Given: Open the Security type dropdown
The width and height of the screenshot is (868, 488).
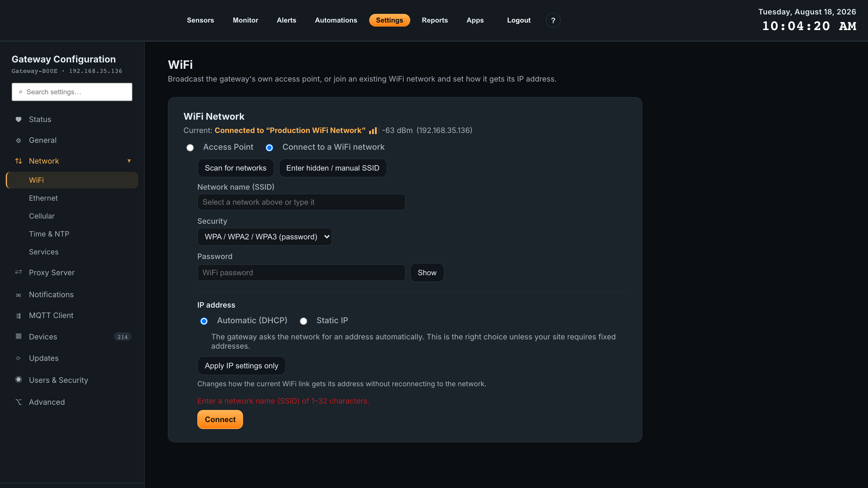Looking at the screenshot, I should [264, 237].
